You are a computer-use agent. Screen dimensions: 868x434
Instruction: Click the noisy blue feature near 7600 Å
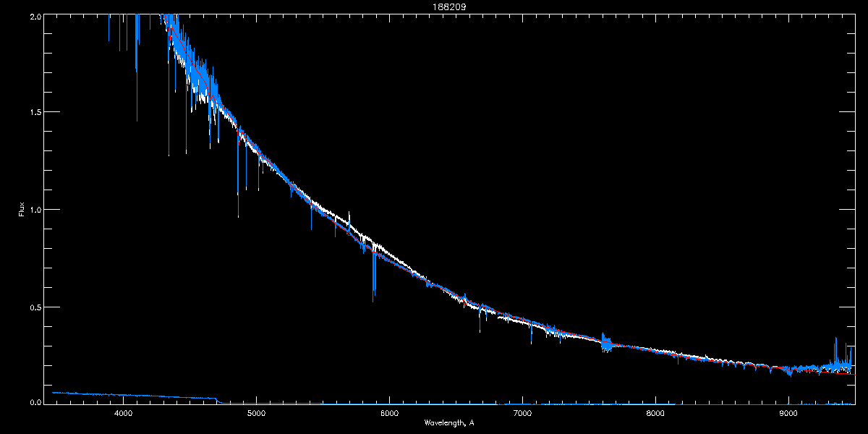(606, 342)
